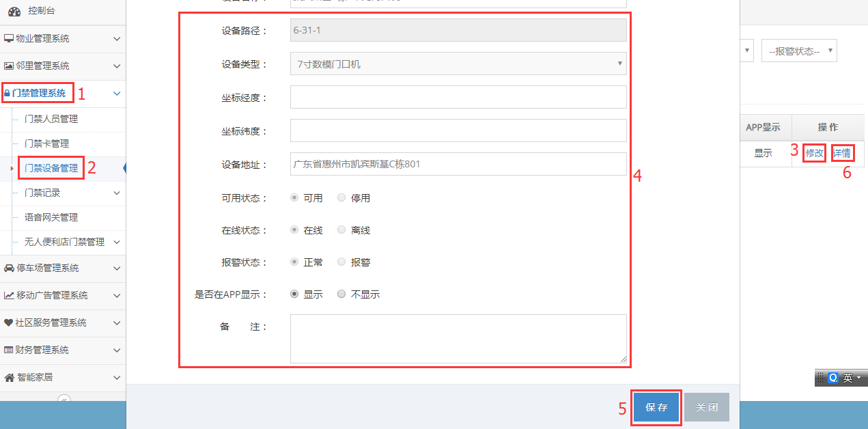
Task: Click the car icon for 停车场管理系统
Action: point(9,268)
